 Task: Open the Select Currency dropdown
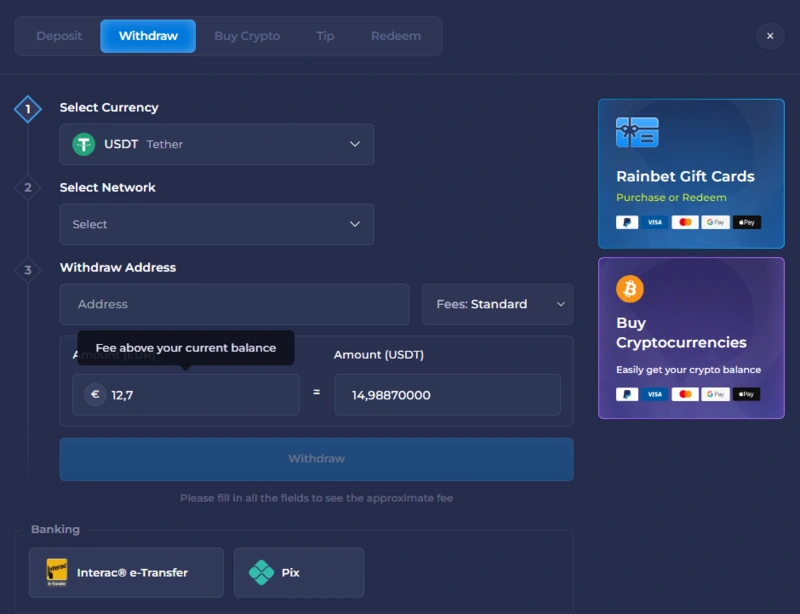coord(217,144)
